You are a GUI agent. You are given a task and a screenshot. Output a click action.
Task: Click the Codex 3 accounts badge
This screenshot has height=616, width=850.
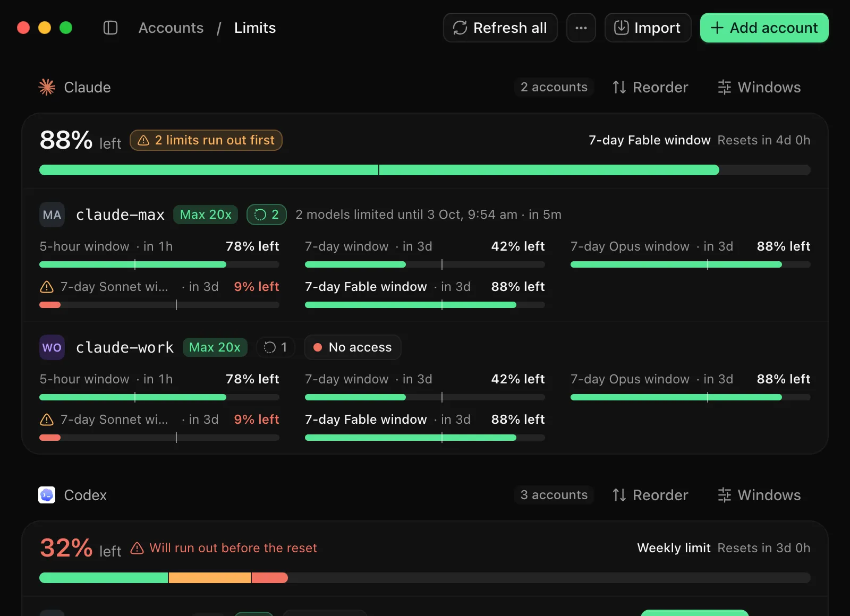(554, 495)
